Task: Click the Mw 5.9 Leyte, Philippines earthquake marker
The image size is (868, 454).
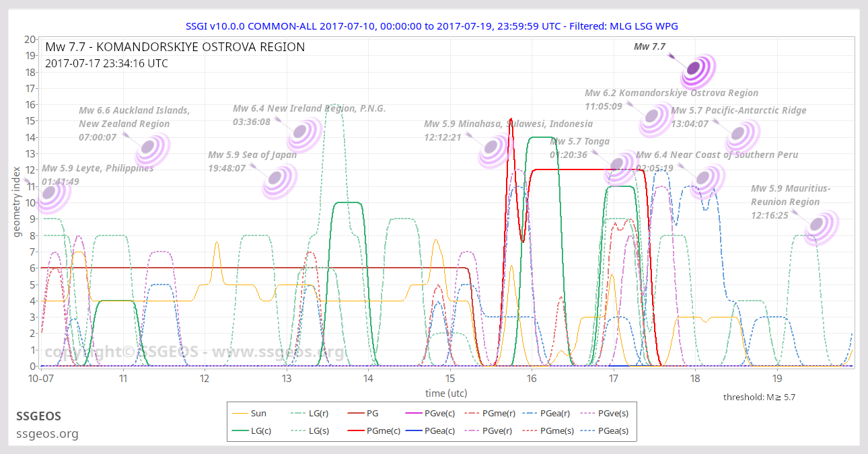Action: point(54,193)
